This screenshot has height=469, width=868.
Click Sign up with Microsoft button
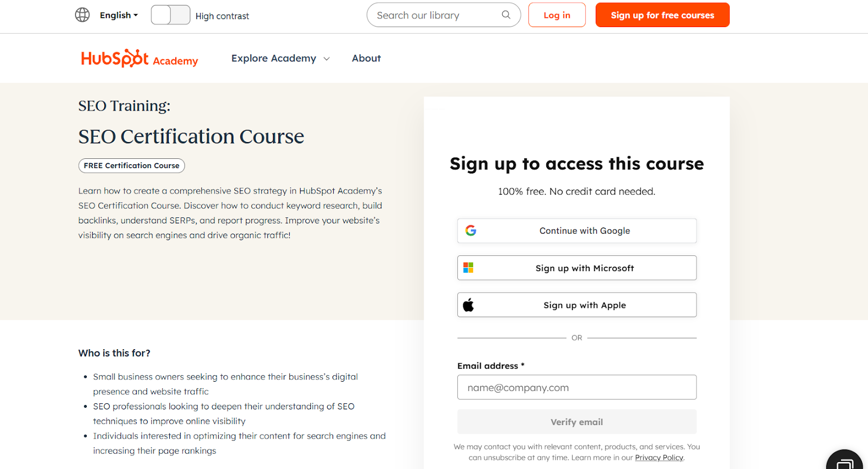click(577, 268)
